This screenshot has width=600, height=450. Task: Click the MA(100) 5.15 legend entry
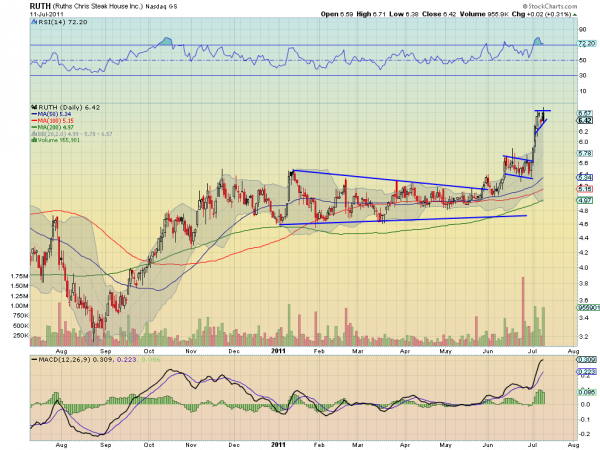coord(55,121)
